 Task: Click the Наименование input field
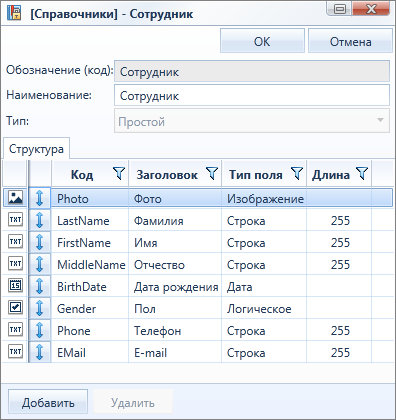click(x=252, y=95)
